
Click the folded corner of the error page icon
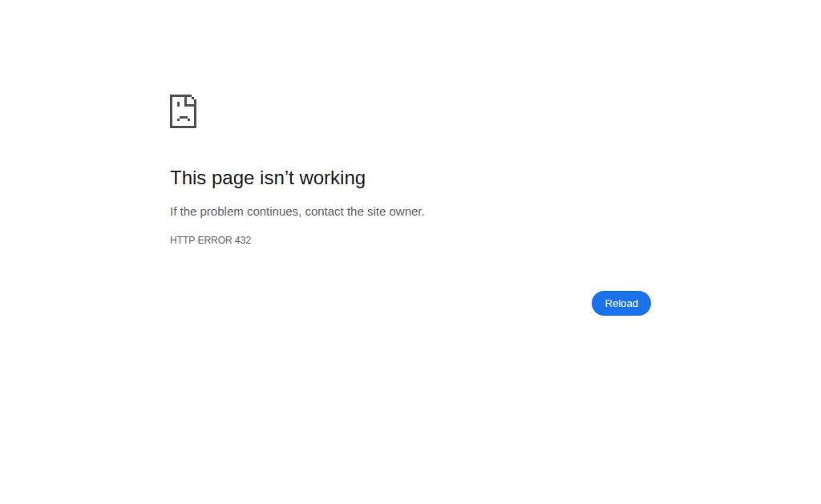point(191,99)
